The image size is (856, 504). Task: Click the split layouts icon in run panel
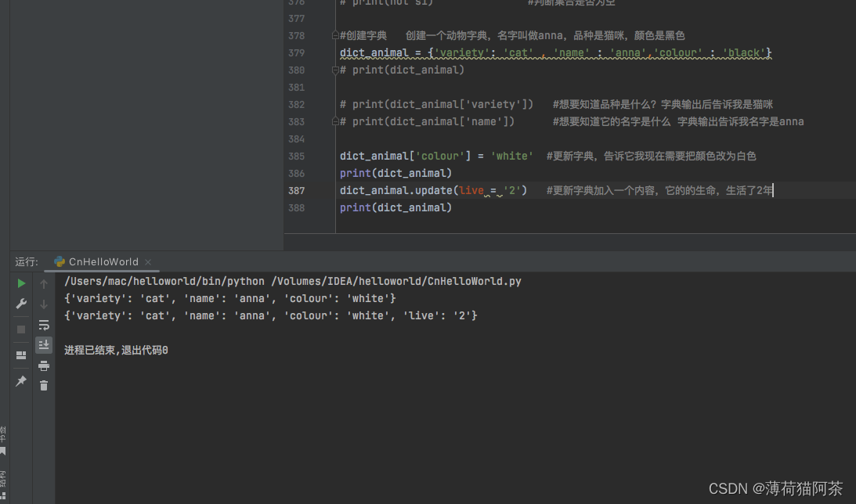click(x=20, y=355)
